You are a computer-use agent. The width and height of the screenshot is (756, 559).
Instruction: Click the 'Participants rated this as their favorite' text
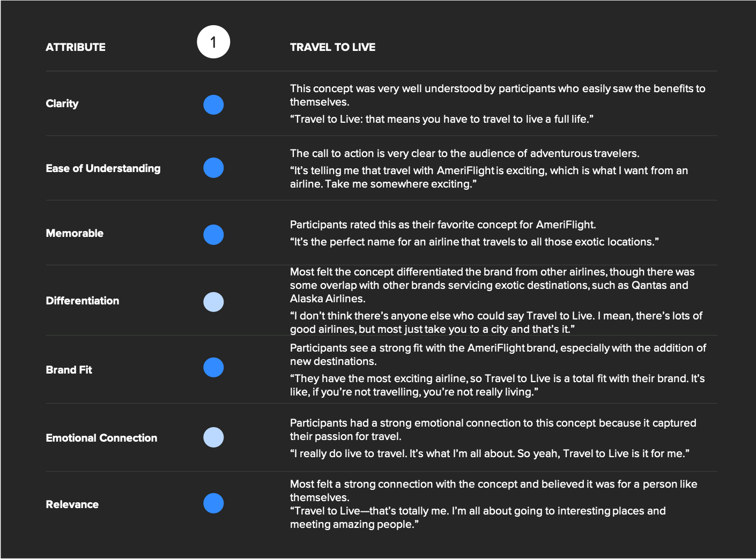(443, 225)
